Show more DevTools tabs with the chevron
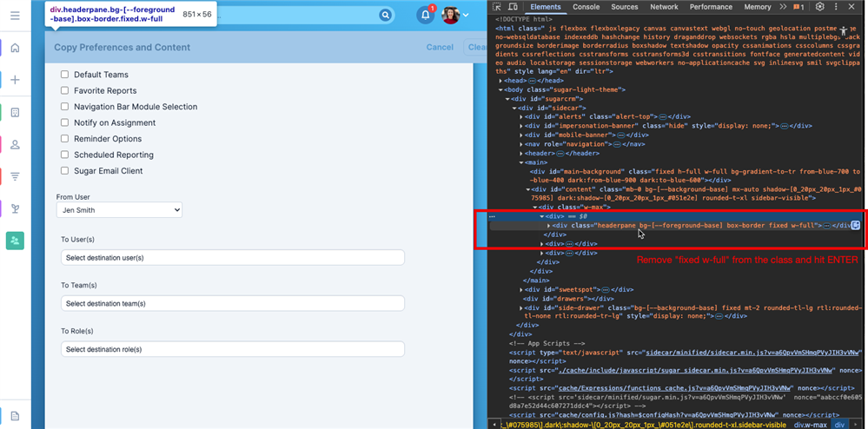 [x=781, y=7]
